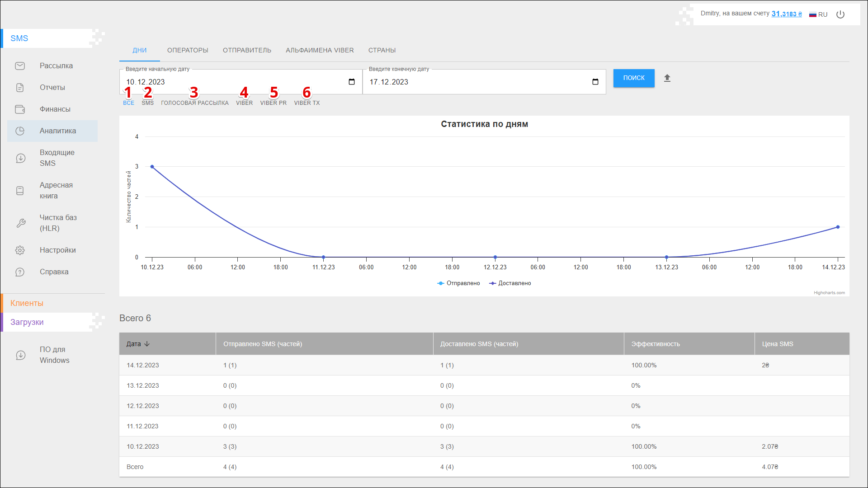
Task: Open calendar picker for end date
Action: tap(595, 82)
